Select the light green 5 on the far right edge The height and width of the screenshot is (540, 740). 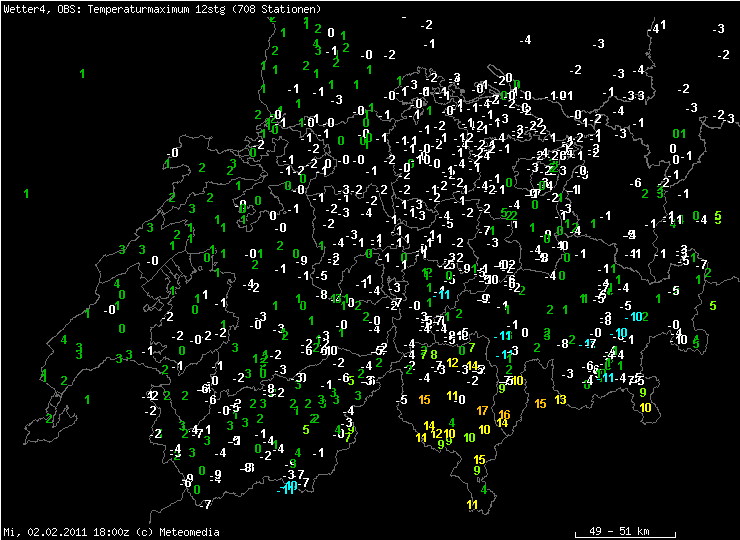click(x=713, y=304)
